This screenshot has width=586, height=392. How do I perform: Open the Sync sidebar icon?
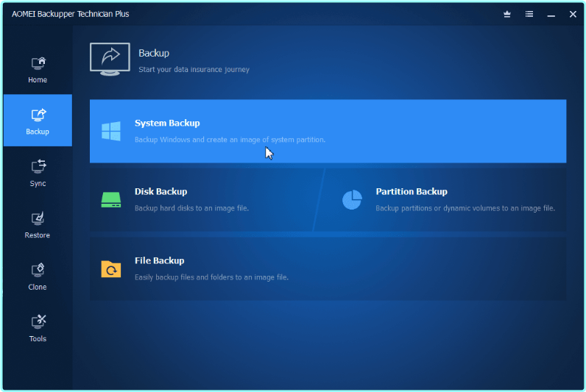(x=38, y=166)
